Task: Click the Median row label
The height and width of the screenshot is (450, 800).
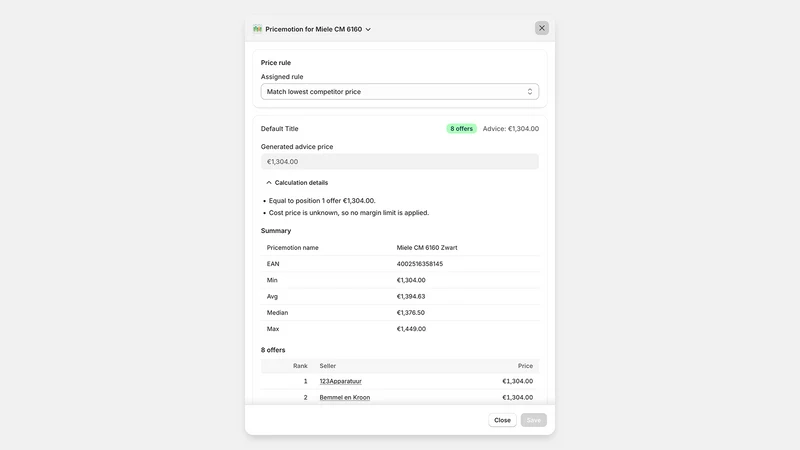Action: [277, 313]
